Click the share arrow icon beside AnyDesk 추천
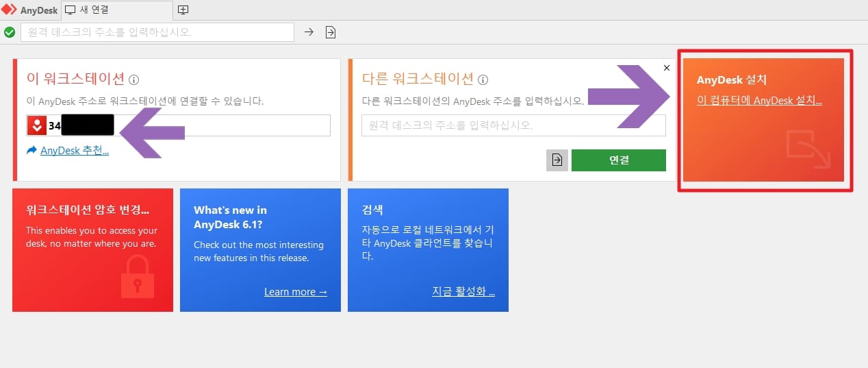Screen dimensions: 868x368 click(x=31, y=150)
